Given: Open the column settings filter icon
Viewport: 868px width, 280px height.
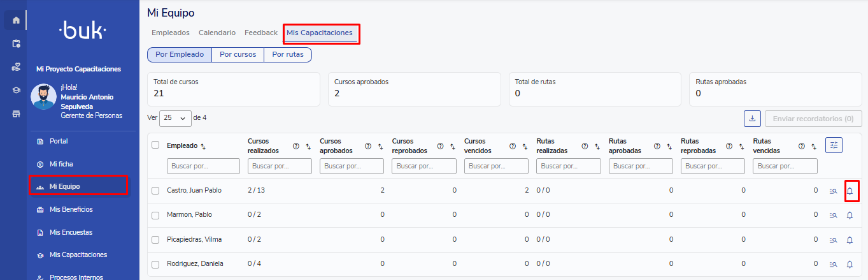Looking at the screenshot, I should pos(834,145).
